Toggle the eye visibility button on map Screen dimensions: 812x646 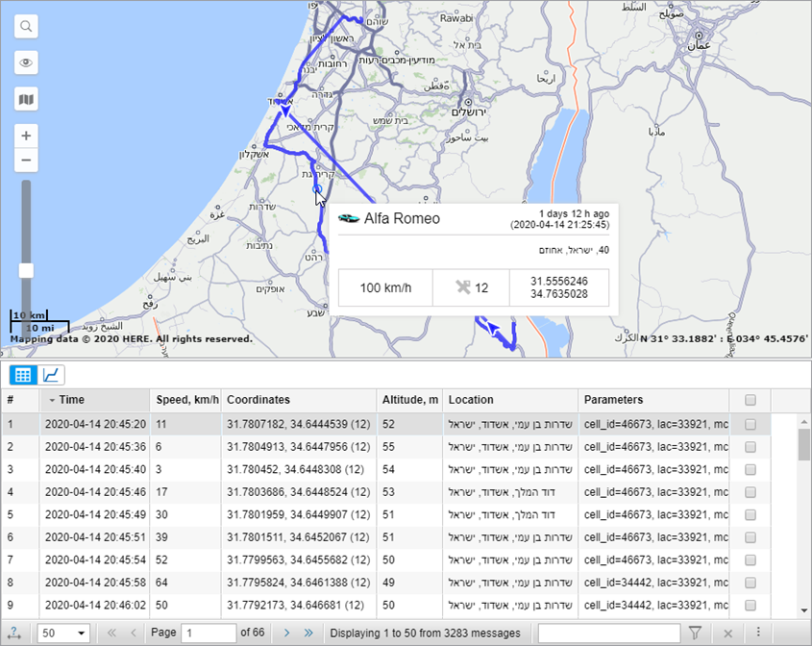click(26, 62)
